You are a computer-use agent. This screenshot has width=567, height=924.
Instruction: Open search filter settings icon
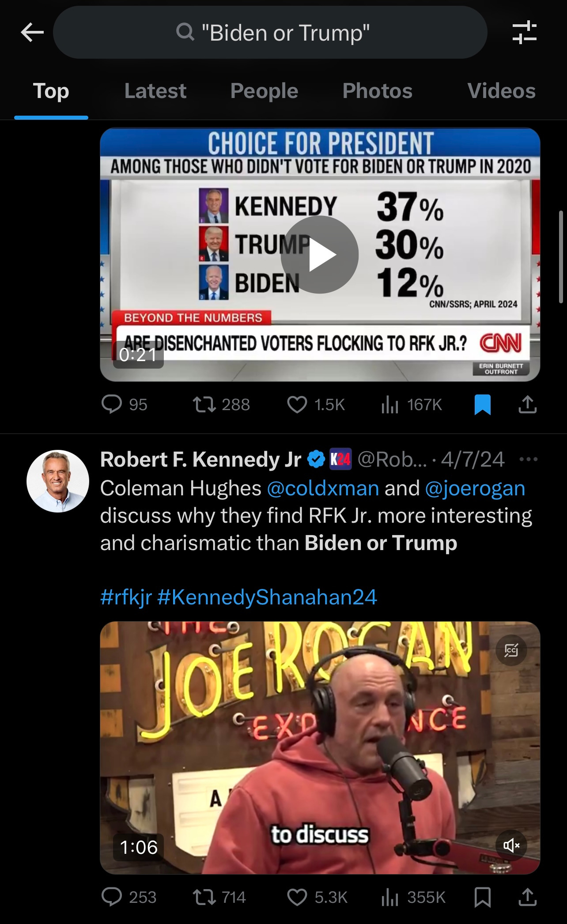pyautogui.click(x=525, y=33)
